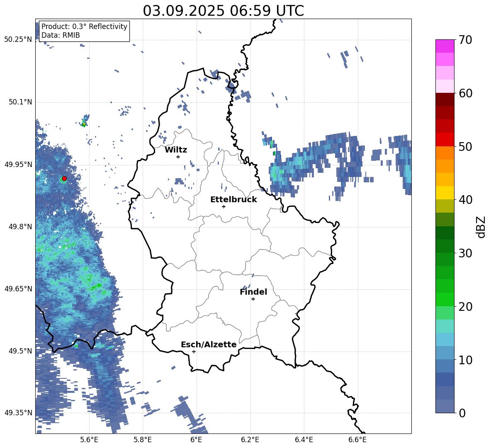Click the 50 tick on the colorbar

(465, 146)
